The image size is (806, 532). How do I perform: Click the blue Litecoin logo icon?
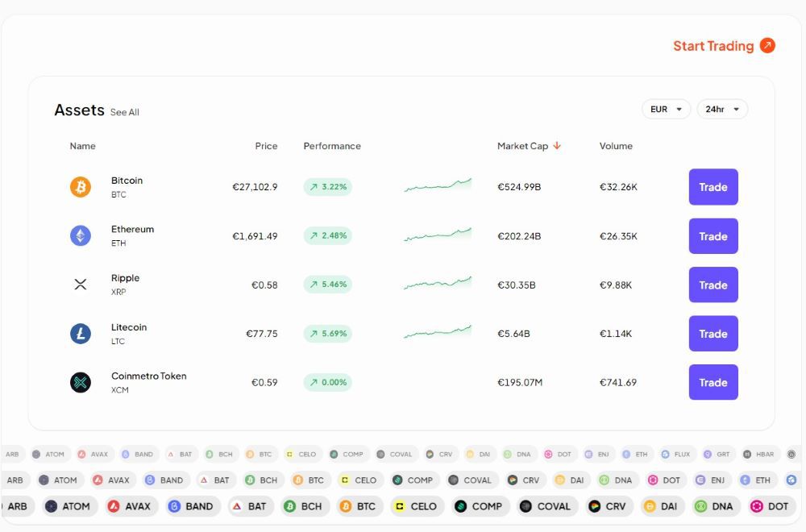click(80, 334)
